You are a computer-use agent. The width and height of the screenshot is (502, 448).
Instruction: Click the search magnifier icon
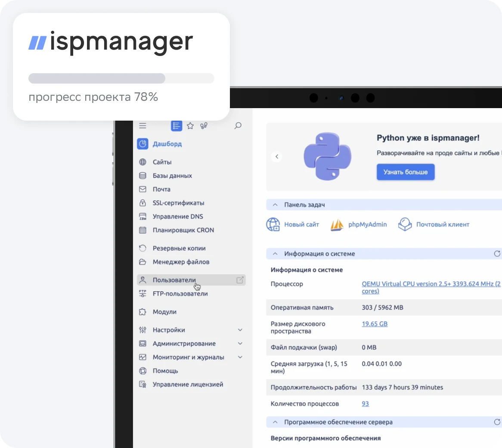238,126
